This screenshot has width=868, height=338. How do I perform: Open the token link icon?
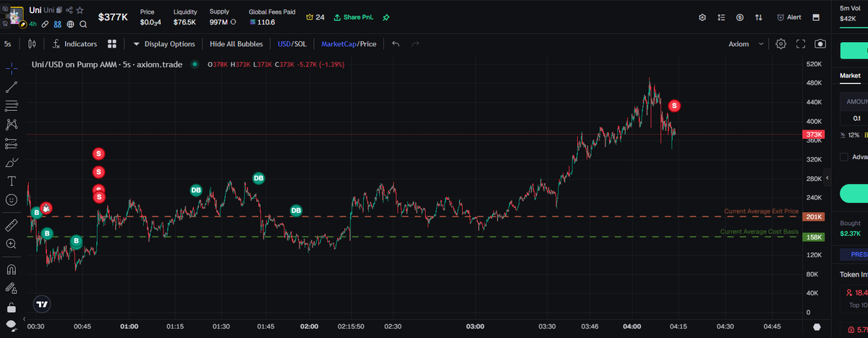45,24
